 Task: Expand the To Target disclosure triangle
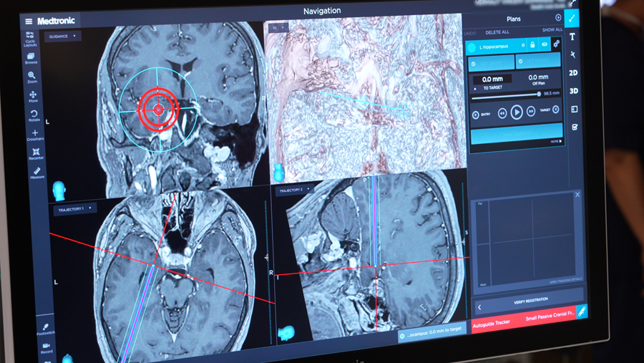point(475,89)
